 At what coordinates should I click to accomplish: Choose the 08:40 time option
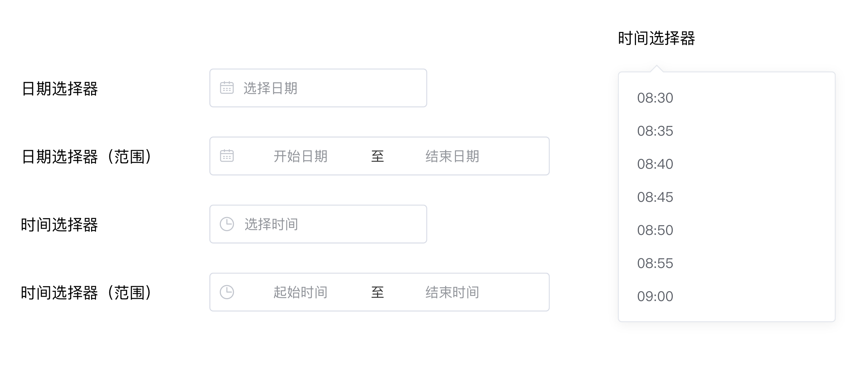(655, 164)
